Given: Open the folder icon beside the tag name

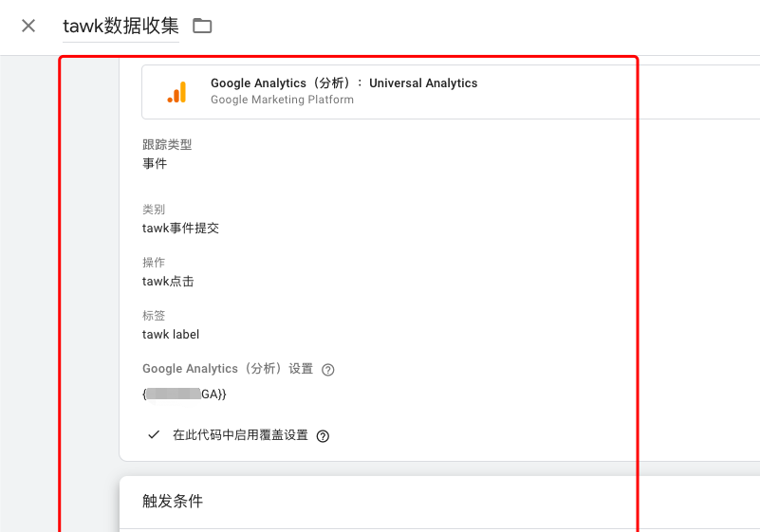Looking at the screenshot, I should pyautogui.click(x=202, y=26).
